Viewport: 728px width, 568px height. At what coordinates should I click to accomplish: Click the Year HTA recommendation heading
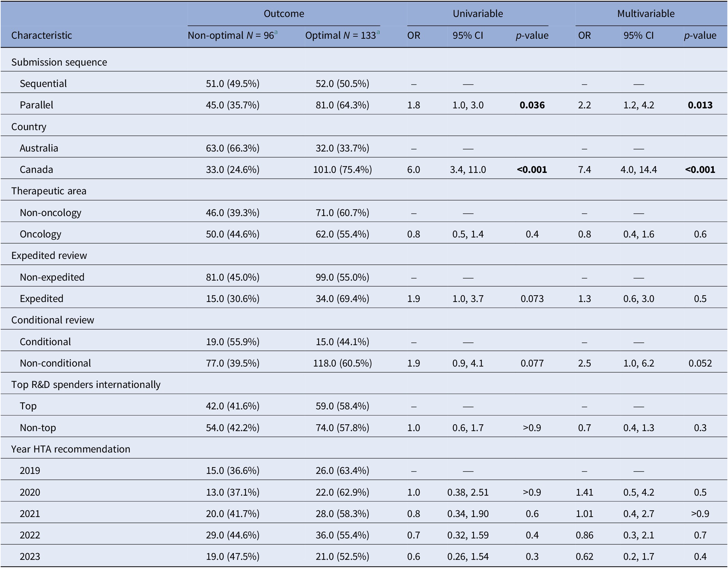click(71, 449)
